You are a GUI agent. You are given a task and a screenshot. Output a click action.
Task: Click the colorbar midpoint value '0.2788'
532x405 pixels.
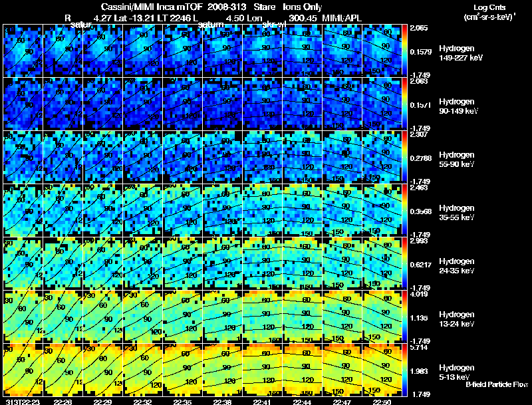(x=421, y=158)
